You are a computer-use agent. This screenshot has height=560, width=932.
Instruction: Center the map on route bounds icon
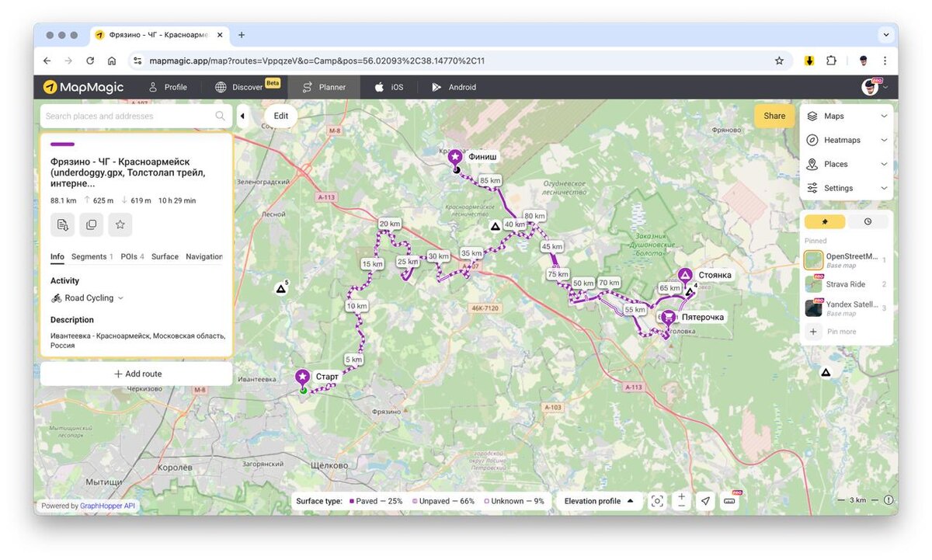pyautogui.click(x=657, y=501)
